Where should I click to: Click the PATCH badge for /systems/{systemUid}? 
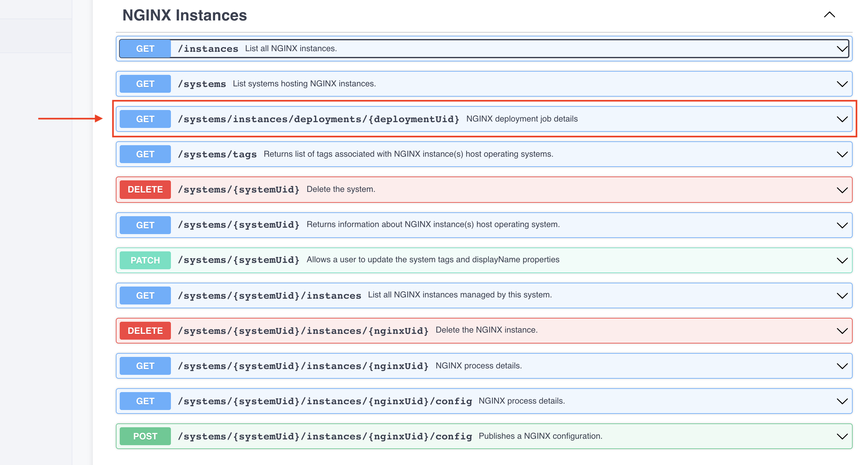(x=145, y=260)
